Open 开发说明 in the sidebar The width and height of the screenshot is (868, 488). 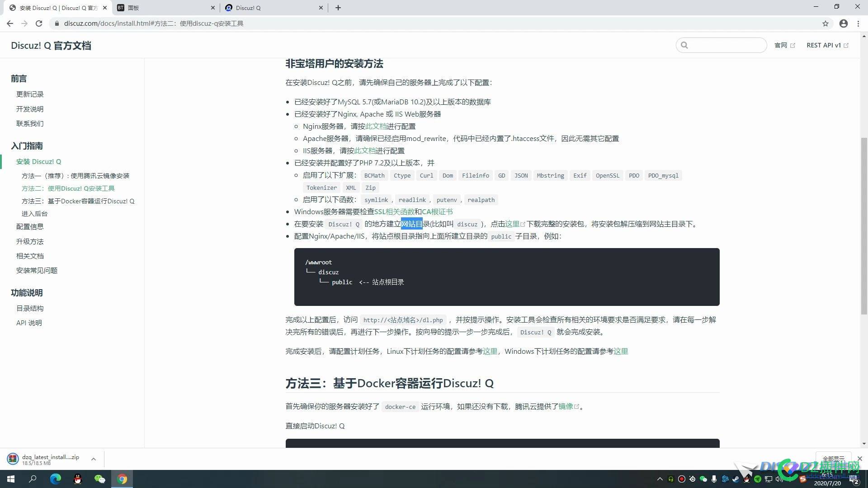click(x=30, y=109)
